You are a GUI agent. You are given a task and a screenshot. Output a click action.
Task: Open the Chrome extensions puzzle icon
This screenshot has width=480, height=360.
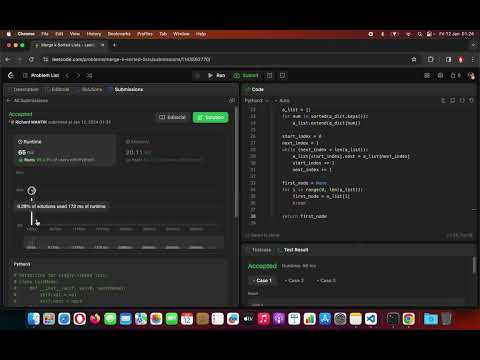tap(431, 60)
